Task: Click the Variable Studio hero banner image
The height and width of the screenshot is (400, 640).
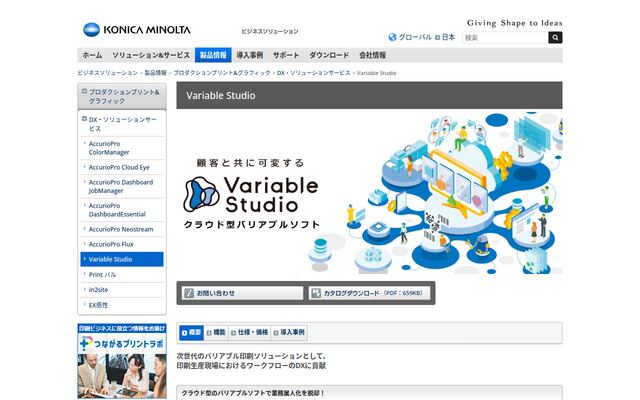Action: (369, 193)
